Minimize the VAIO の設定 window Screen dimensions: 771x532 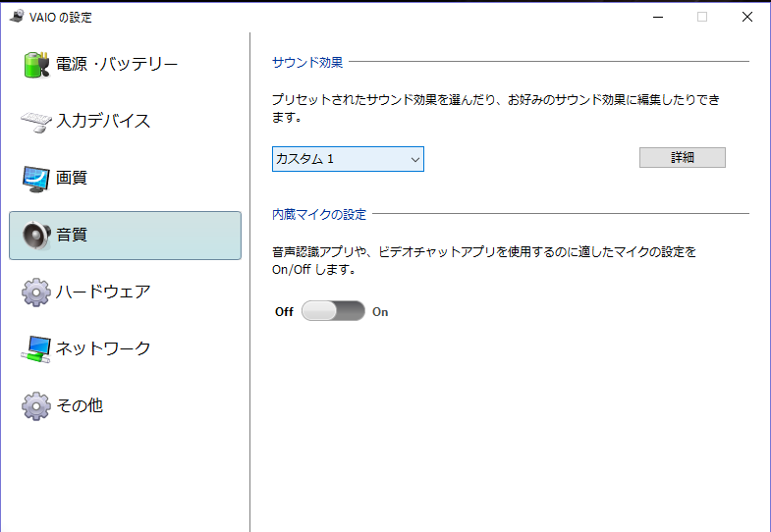[x=658, y=17]
